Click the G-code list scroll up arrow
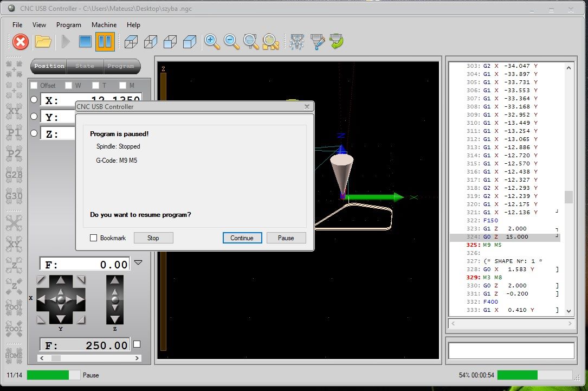The height and width of the screenshot is (391, 588). click(569, 68)
